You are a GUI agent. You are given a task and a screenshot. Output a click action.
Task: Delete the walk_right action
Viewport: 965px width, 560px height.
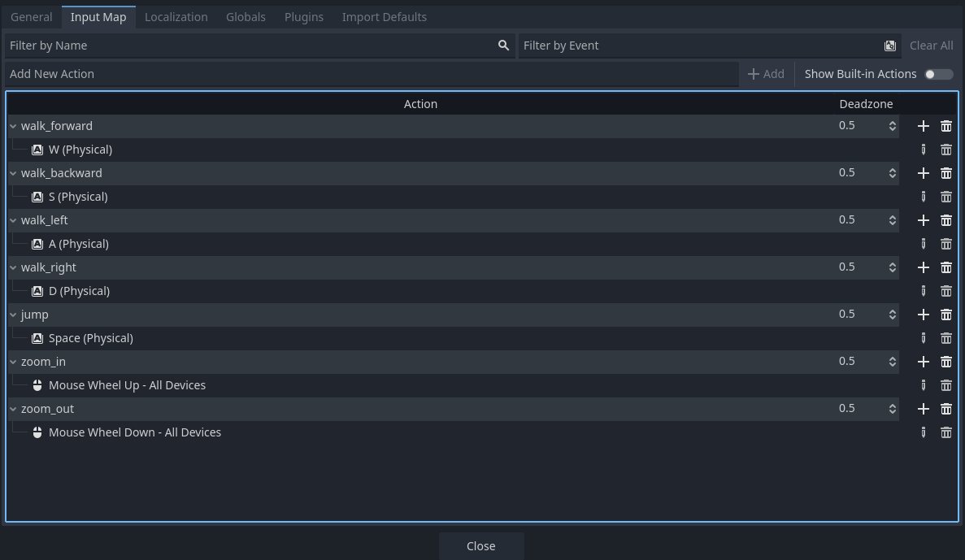point(946,267)
